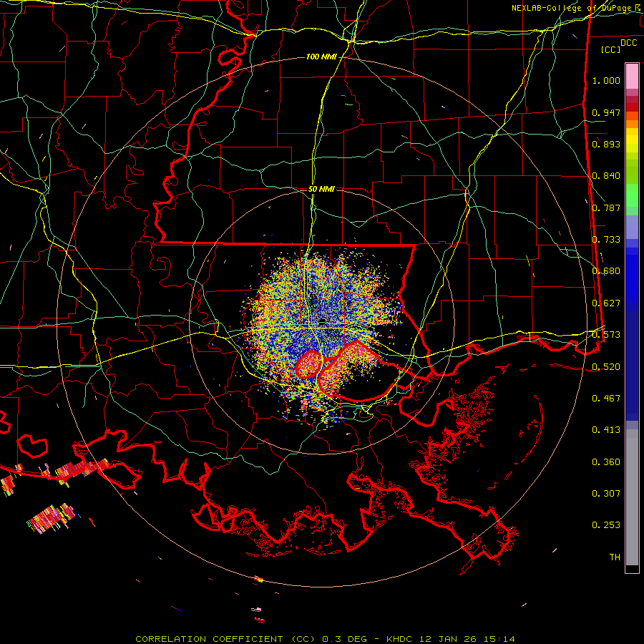This screenshot has width=644, height=644.
Task: Click the "12 JAN 26" date text
Action: click(x=449, y=639)
